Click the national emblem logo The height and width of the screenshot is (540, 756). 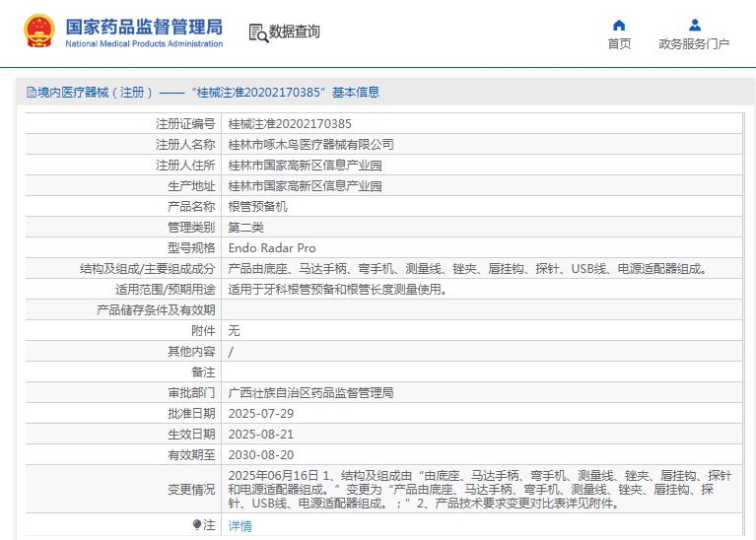pyautogui.click(x=39, y=32)
